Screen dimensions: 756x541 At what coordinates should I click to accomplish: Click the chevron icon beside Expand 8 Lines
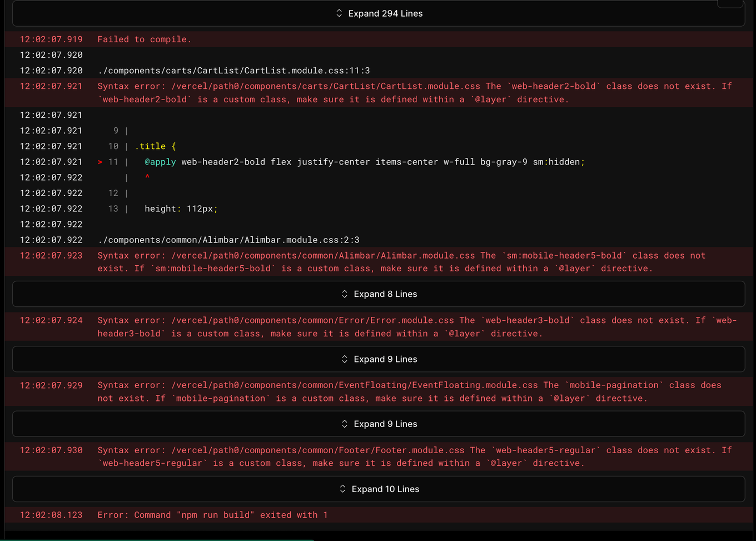point(344,294)
